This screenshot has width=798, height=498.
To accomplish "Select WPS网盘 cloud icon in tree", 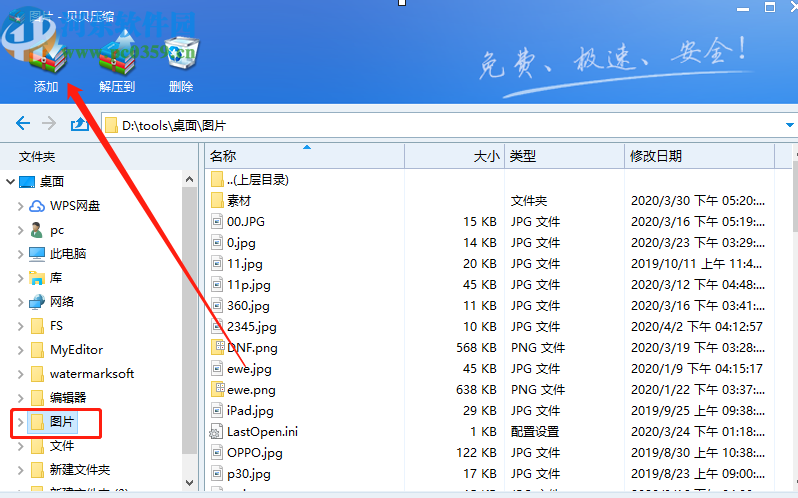I will tap(37, 206).
